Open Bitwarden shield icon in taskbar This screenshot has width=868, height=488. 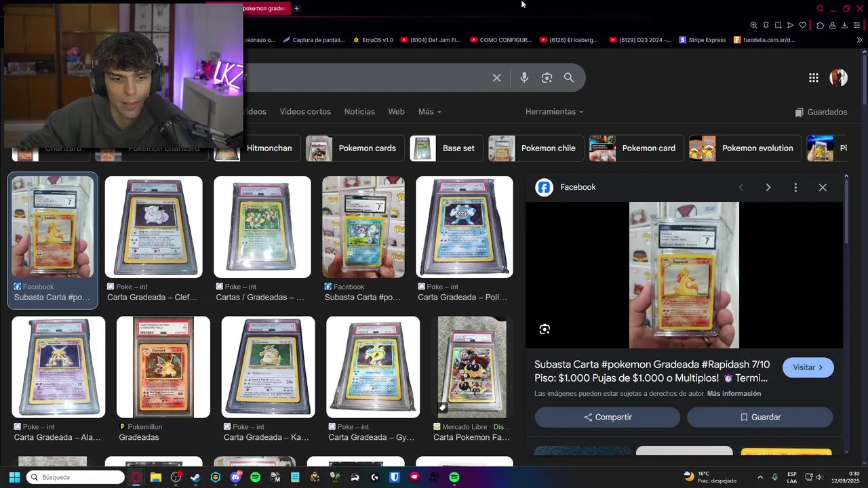click(395, 477)
